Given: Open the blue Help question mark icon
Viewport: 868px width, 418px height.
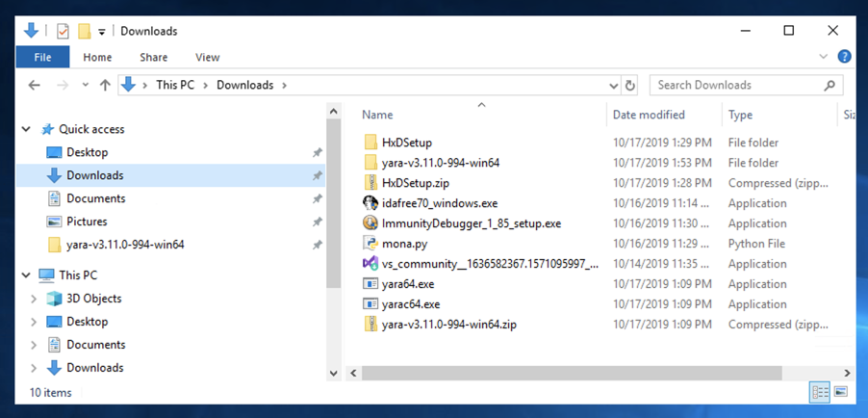Looking at the screenshot, I should pyautogui.click(x=844, y=57).
